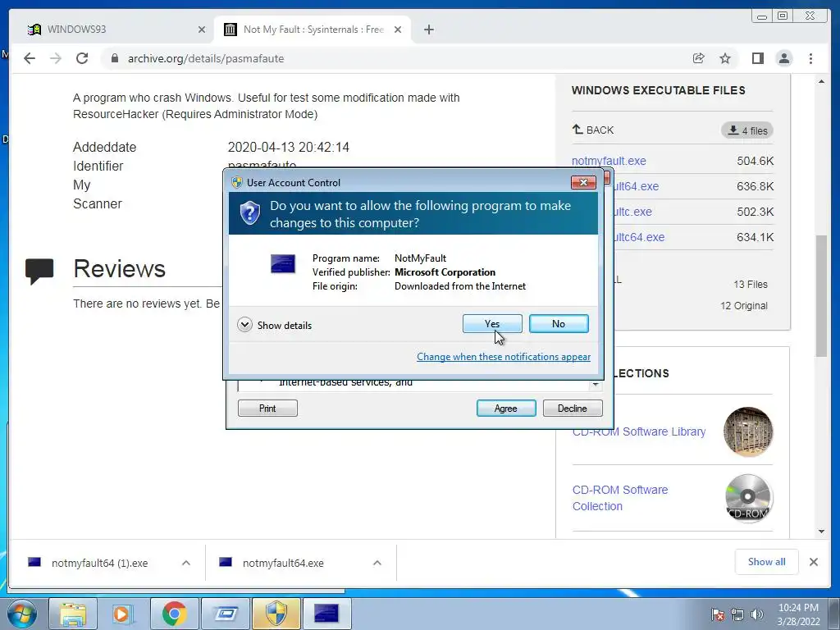Click the Agree button in license dialog
This screenshot has height=630, width=840.
[505, 409]
